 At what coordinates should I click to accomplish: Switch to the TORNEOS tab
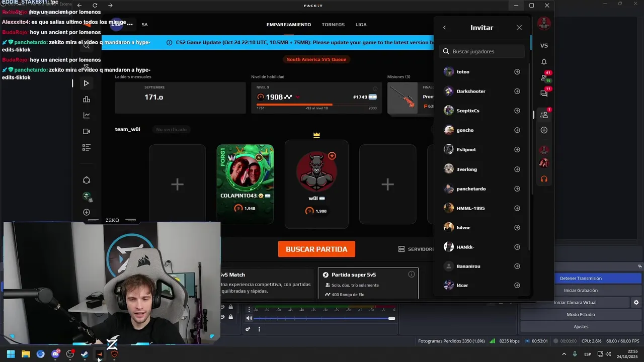coord(333,25)
